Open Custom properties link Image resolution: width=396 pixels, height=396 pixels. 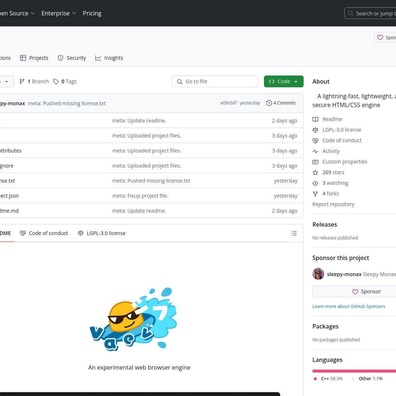pyautogui.click(x=345, y=162)
